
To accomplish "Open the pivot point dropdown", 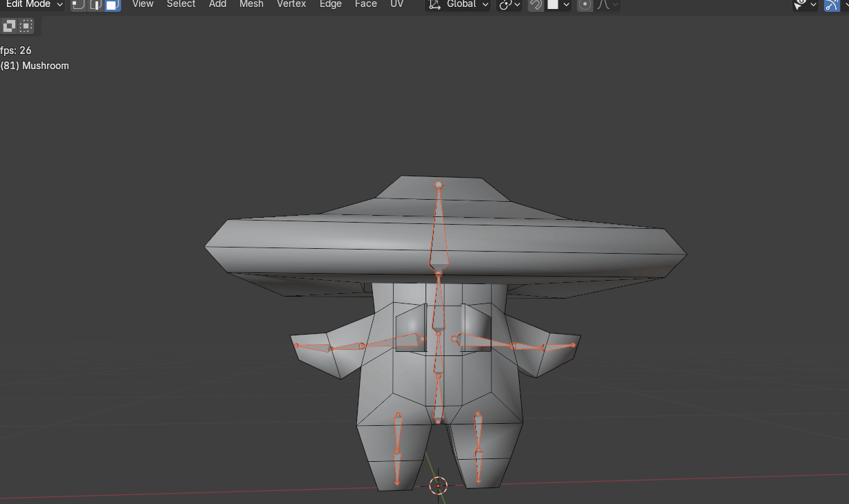I will (509, 5).
